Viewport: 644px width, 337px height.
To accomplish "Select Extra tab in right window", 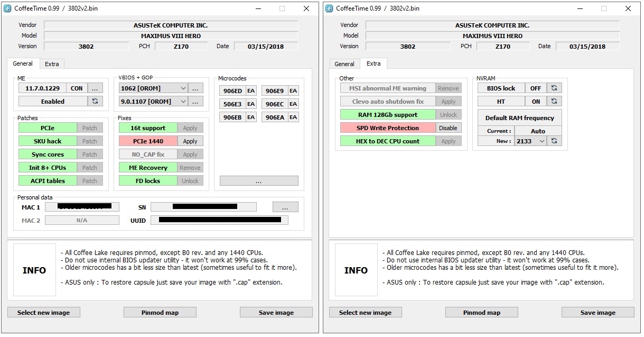I will pos(374,63).
